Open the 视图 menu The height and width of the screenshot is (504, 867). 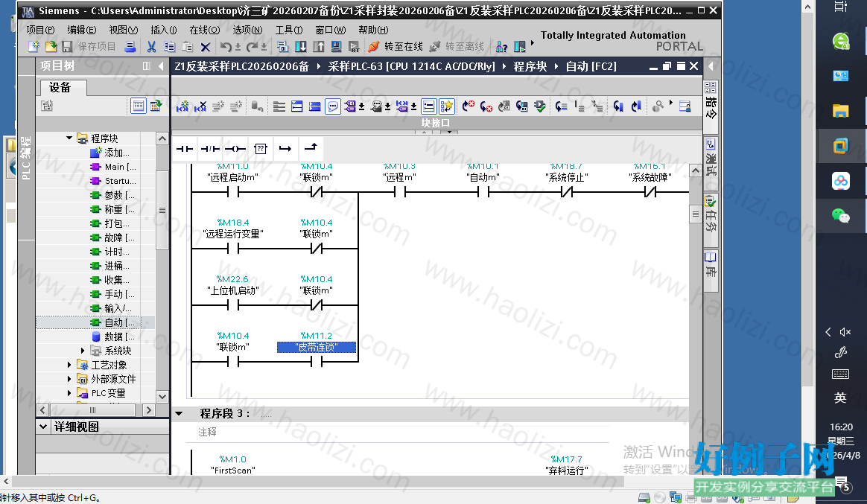coord(123,30)
